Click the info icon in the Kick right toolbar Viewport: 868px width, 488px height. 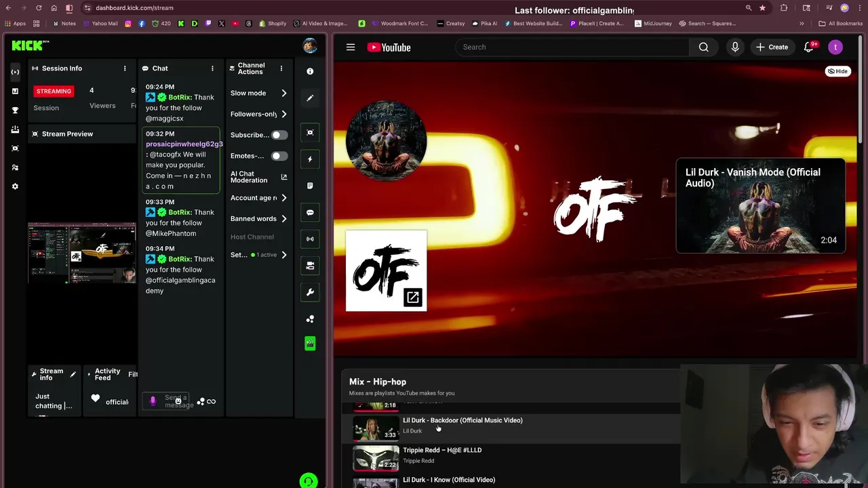pyautogui.click(x=310, y=71)
